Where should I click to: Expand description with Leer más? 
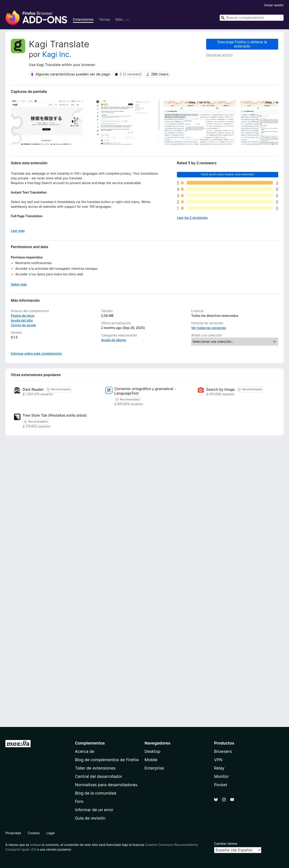[x=18, y=231]
